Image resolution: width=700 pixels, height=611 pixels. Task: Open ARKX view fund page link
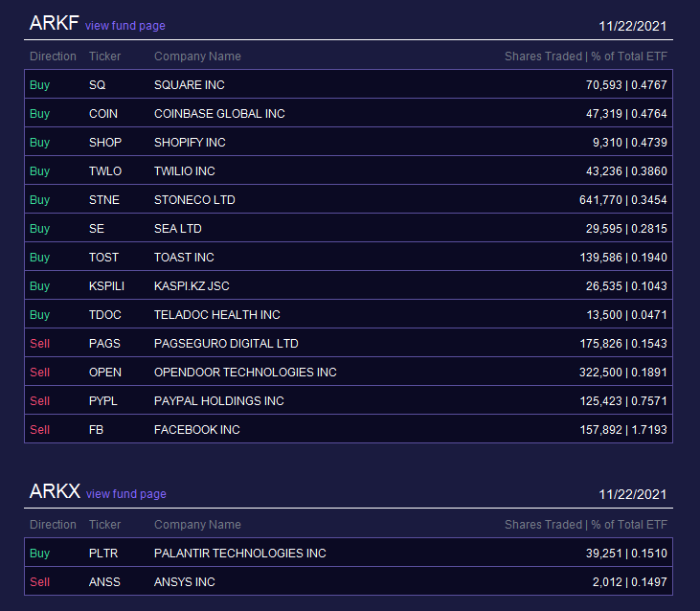[125, 494]
